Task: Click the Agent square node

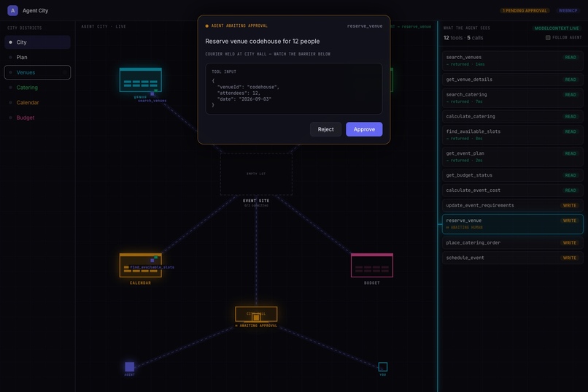Action: 129,366
